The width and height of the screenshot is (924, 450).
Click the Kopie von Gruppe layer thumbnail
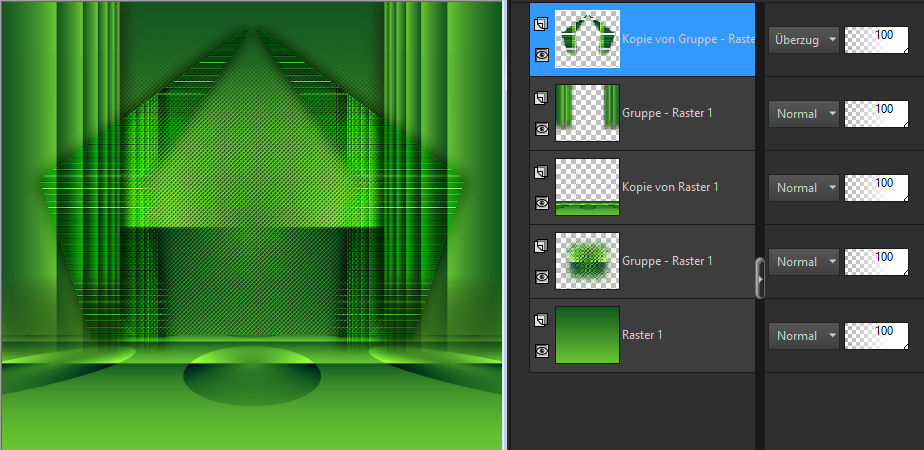coord(588,39)
